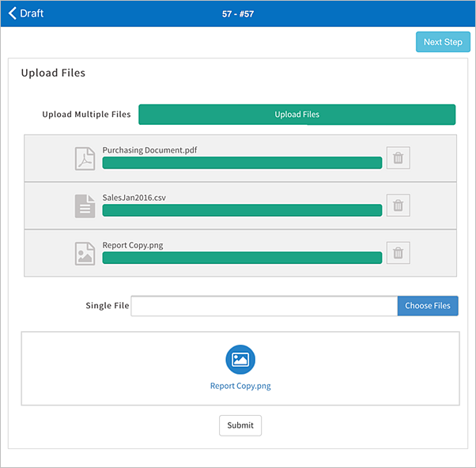The height and width of the screenshot is (468, 476).
Task: Click the Single File input field
Action: pos(263,306)
